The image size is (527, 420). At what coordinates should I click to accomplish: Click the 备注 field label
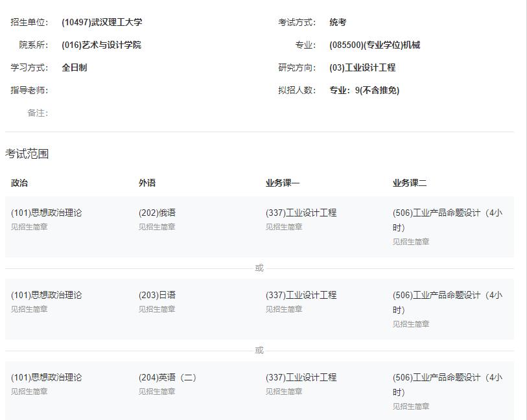38,113
